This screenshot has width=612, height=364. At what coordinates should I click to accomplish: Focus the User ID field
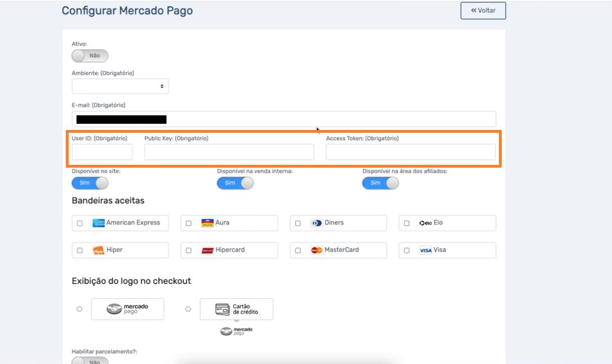click(x=102, y=152)
